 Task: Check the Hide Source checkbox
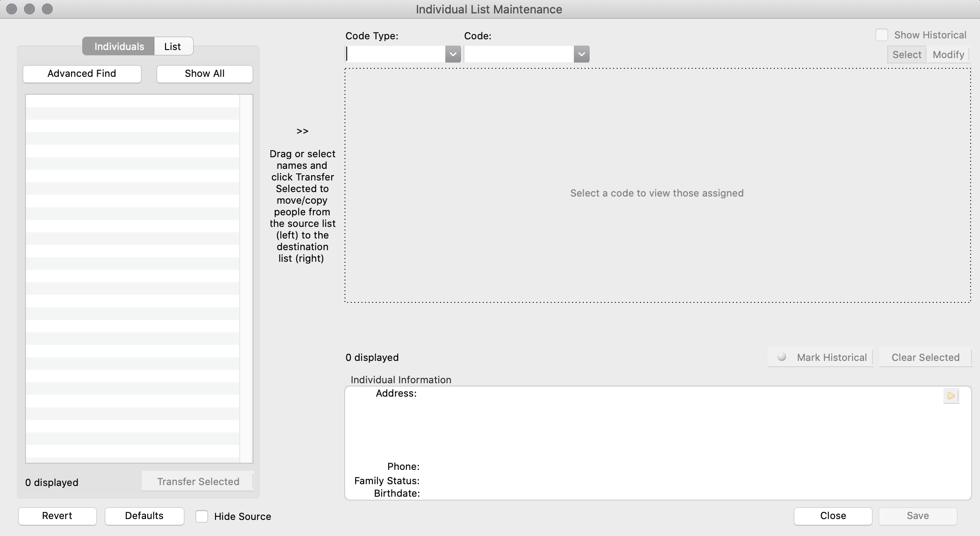click(x=202, y=516)
